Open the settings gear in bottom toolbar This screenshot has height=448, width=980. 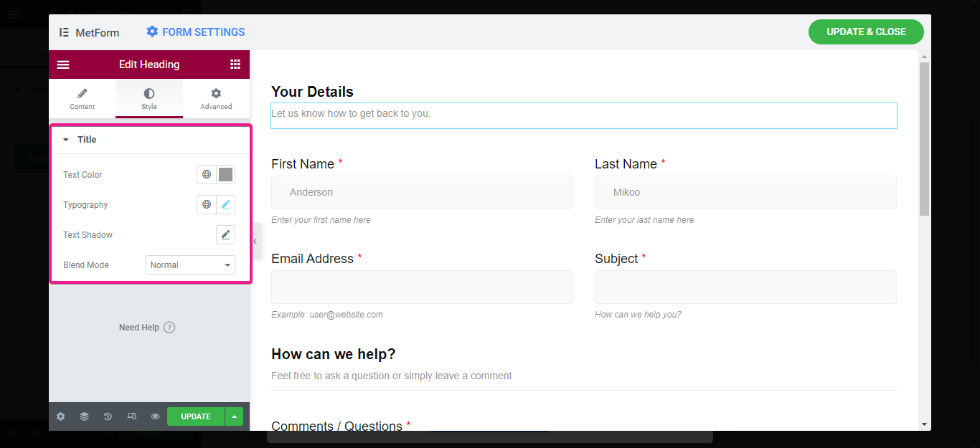60,416
